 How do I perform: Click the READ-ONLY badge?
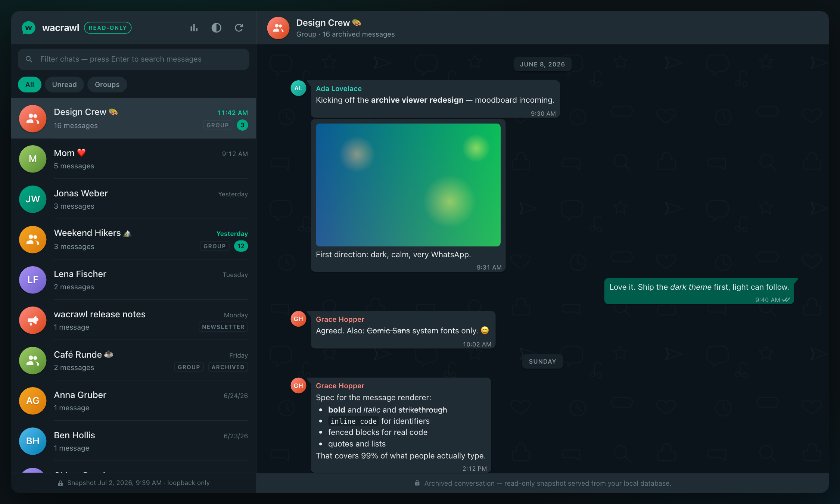click(x=108, y=28)
